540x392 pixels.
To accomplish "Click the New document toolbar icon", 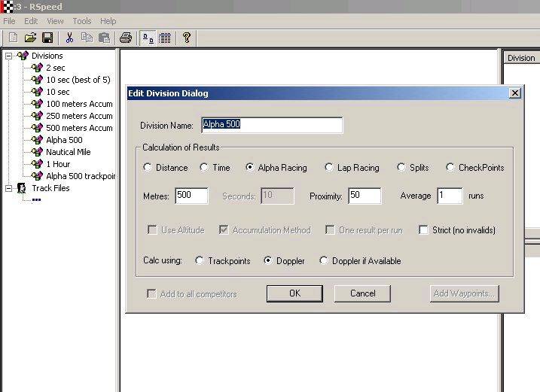I will [x=13, y=38].
